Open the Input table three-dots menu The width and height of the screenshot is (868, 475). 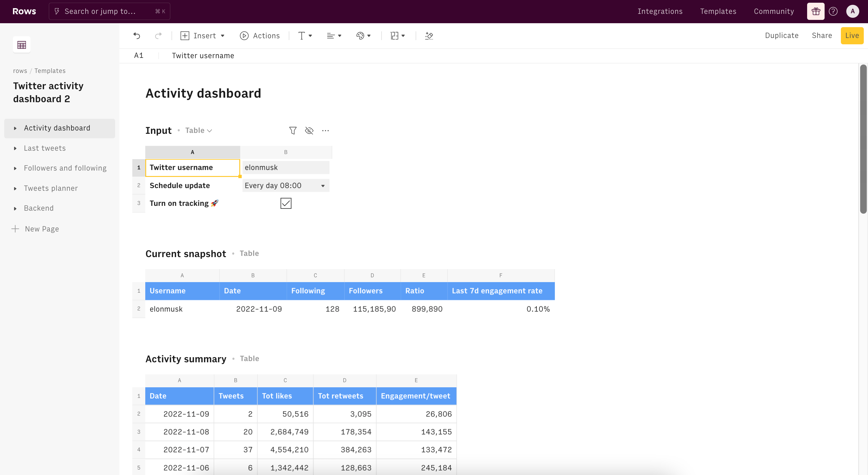(x=325, y=131)
